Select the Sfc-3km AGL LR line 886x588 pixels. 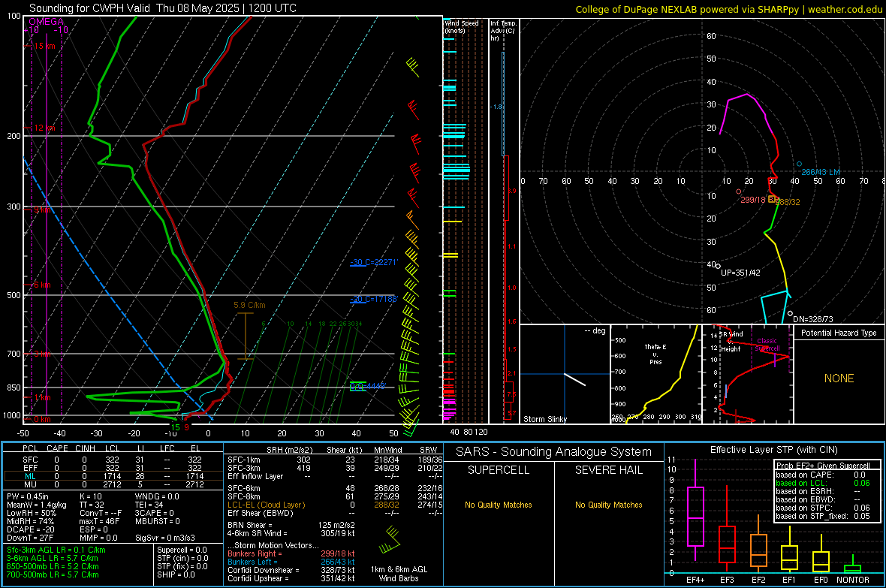pyautogui.click(x=56, y=550)
